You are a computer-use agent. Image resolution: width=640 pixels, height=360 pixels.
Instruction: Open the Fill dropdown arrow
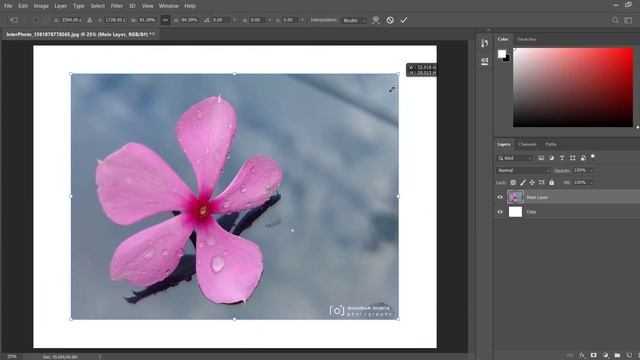click(x=591, y=182)
